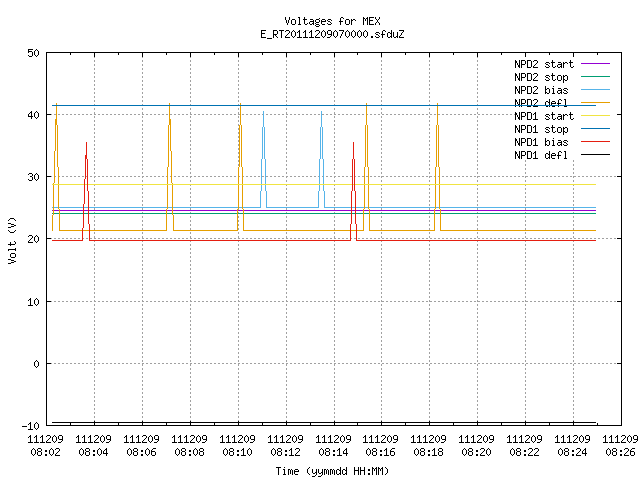Image resolution: width=640 pixels, height=480 pixels.
Task: Click the y-axis tick value 10
Action: [33, 302]
